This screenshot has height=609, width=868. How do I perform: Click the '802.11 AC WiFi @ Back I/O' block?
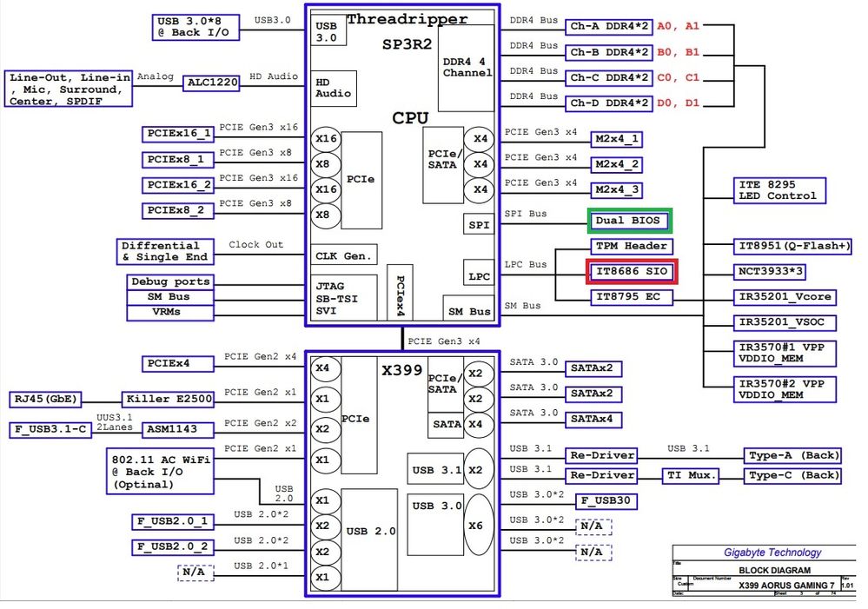pos(160,472)
